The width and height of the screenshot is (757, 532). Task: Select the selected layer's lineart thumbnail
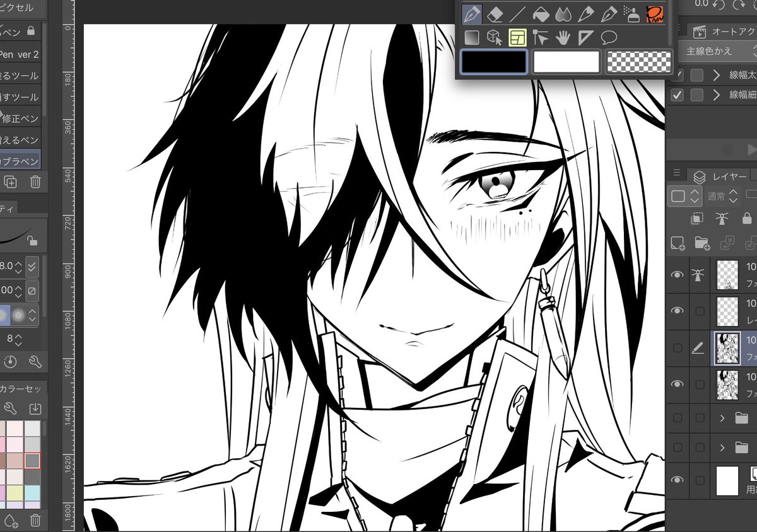click(x=727, y=348)
